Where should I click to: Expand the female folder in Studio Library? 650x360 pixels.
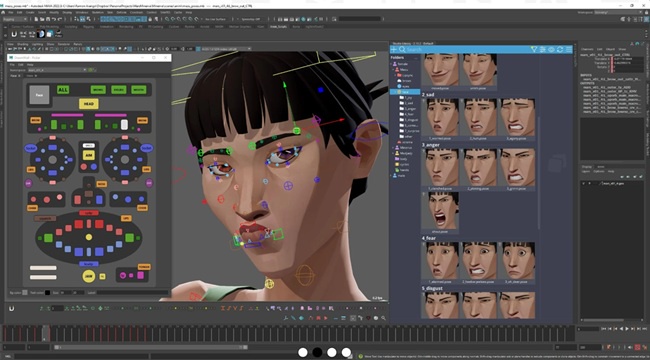pos(392,64)
